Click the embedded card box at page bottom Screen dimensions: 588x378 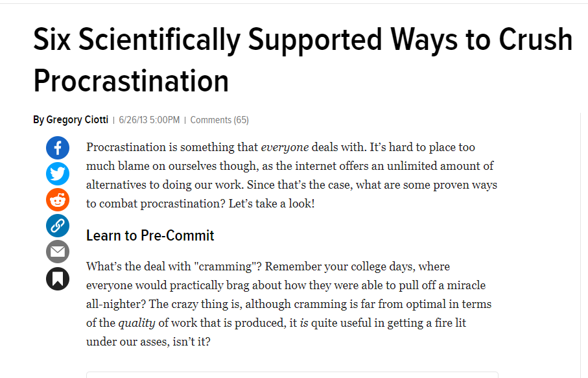pyautogui.click(x=292, y=375)
